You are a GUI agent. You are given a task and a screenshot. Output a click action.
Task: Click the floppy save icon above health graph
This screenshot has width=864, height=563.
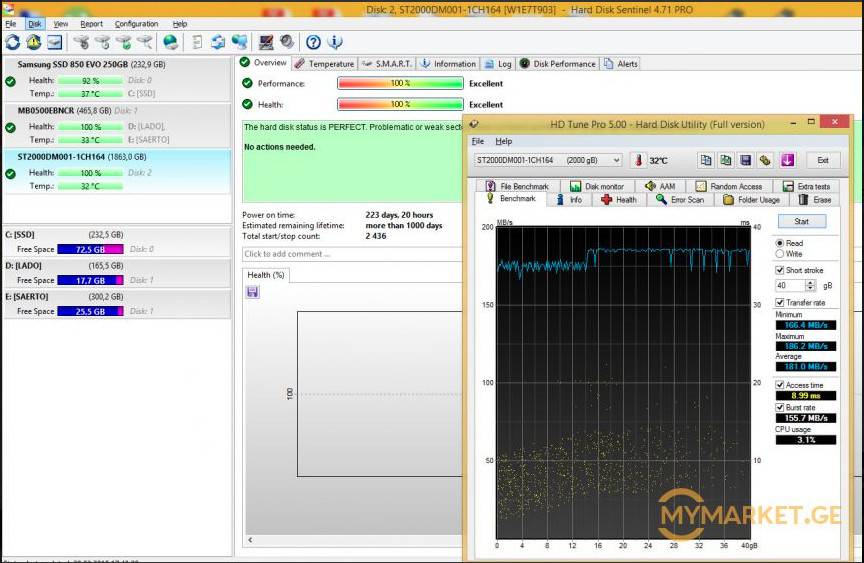(252, 292)
